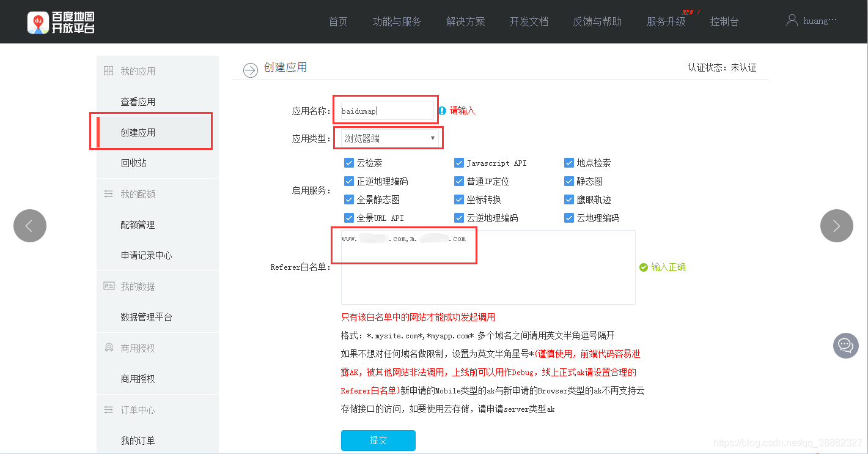Click the 订单中心 section icon
868x454 pixels.
click(108, 410)
